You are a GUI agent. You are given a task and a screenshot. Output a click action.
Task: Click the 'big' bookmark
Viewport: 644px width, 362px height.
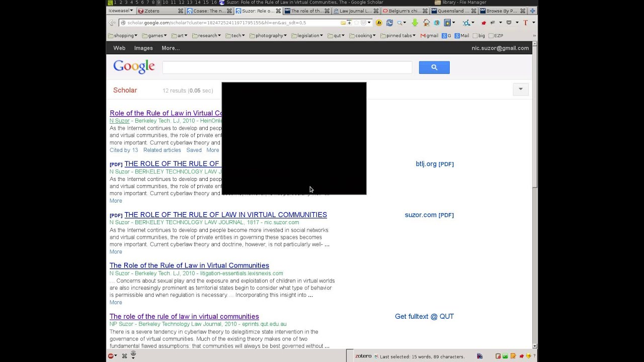pos(479,36)
